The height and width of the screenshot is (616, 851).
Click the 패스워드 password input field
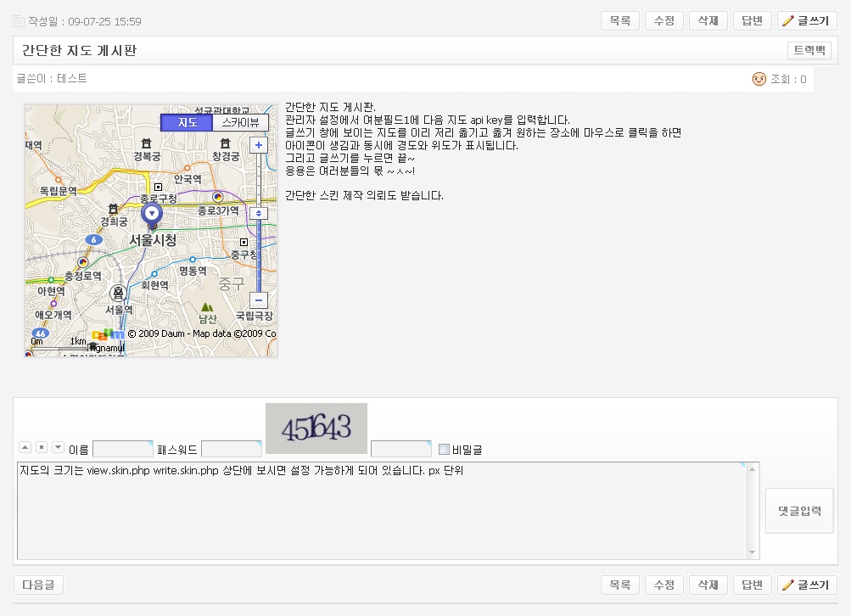click(x=231, y=449)
